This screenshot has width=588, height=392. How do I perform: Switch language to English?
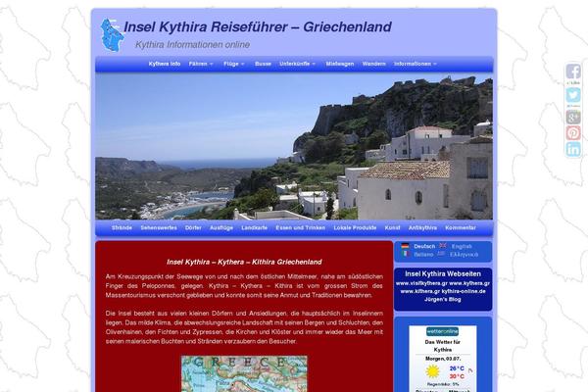pos(462,246)
